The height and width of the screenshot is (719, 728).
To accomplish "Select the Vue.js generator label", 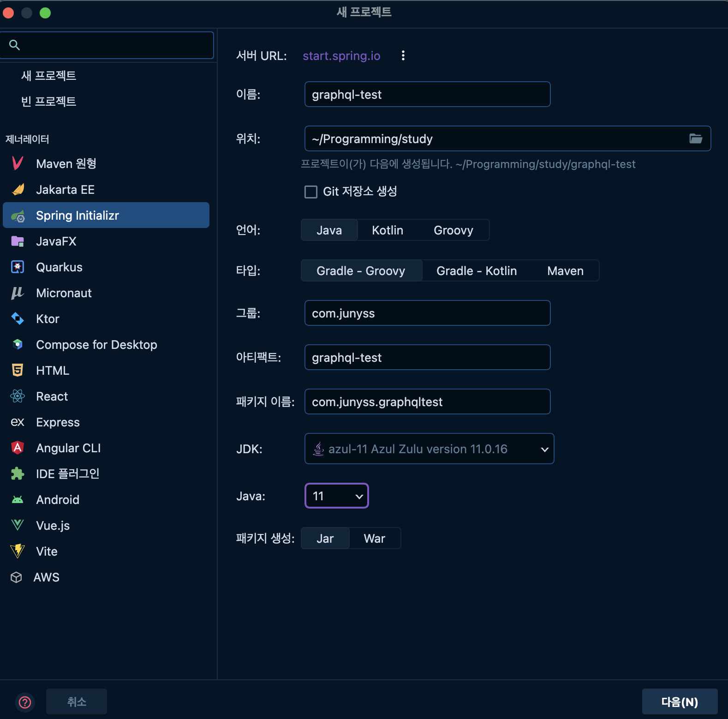I will [x=53, y=525].
